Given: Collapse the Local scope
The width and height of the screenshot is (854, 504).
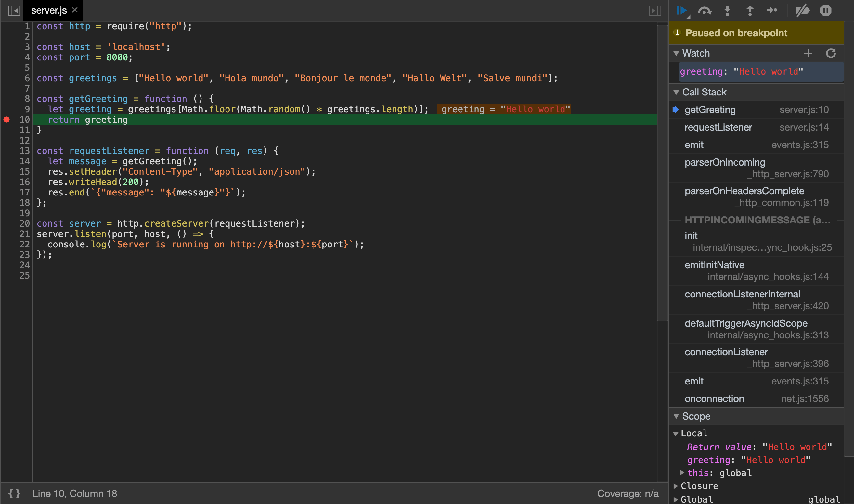Looking at the screenshot, I should click(x=676, y=434).
